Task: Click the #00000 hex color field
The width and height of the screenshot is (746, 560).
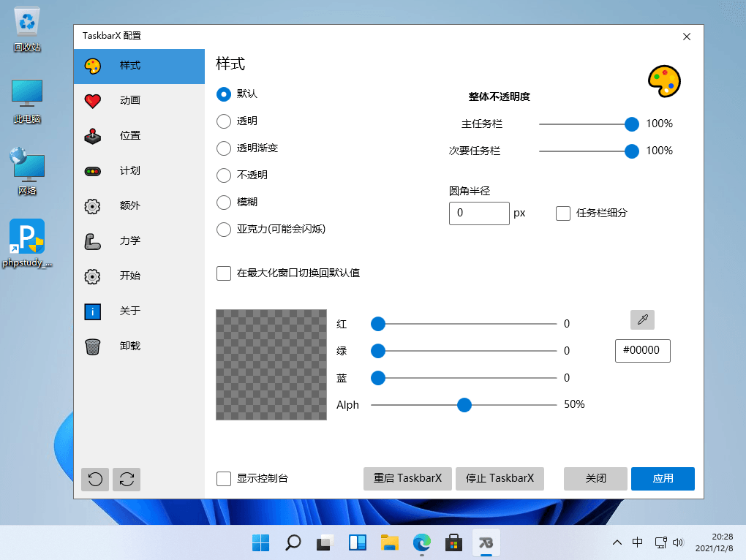Action: click(x=642, y=351)
